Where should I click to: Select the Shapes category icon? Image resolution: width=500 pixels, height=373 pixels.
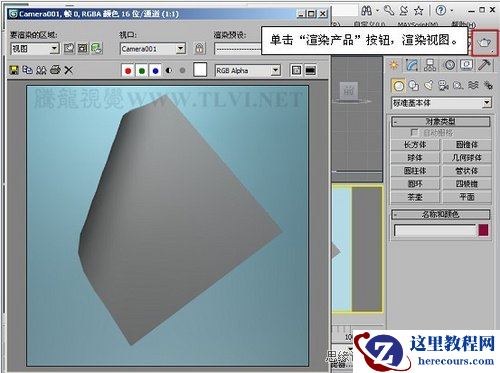coord(414,86)
